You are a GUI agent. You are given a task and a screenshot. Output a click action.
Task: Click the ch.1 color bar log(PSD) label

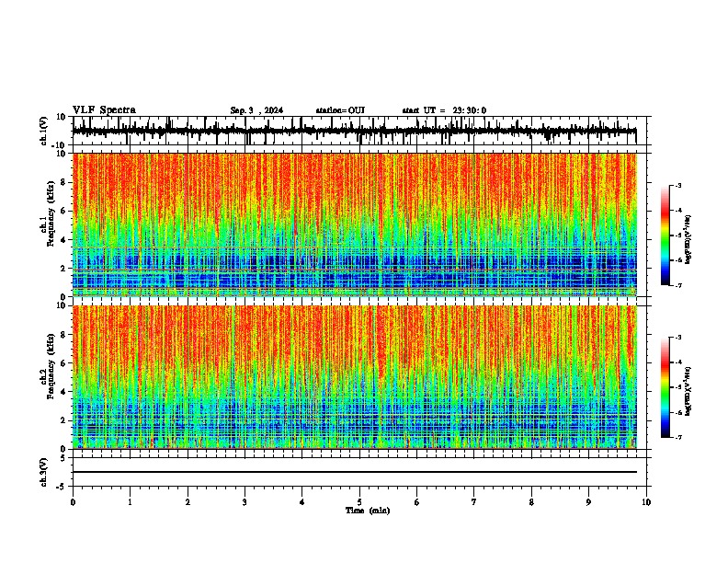pyautogui.click(x=688, y=239)
